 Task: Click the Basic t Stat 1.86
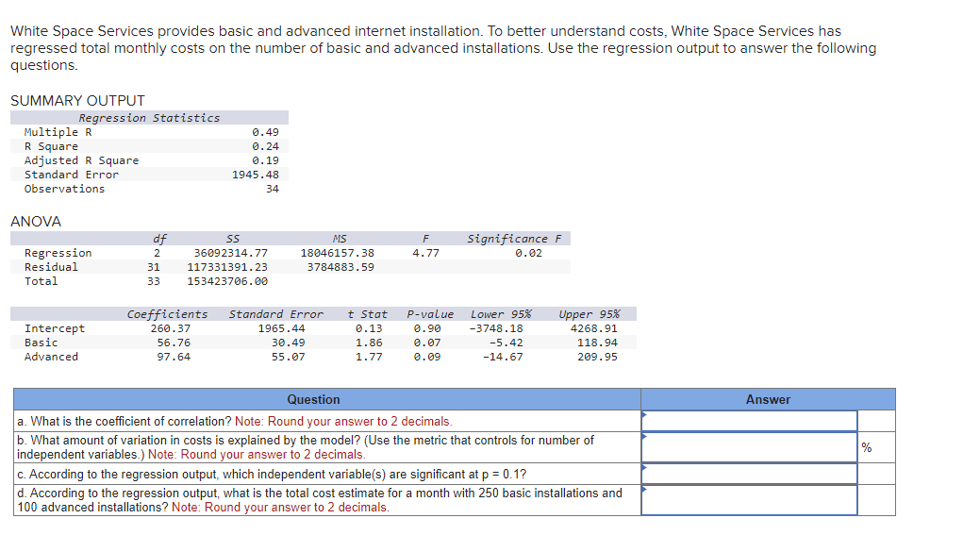[369, 343]
